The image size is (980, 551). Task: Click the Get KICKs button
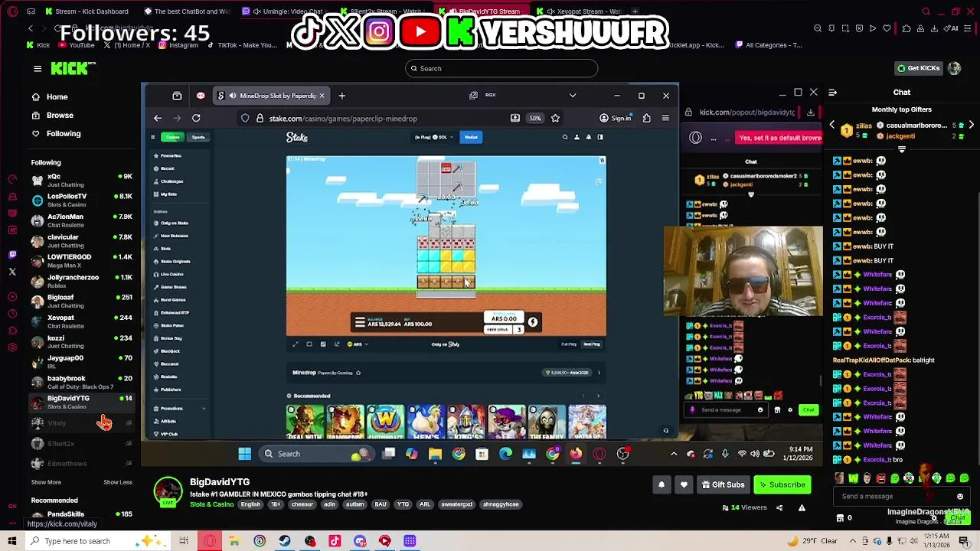(918, 68)
